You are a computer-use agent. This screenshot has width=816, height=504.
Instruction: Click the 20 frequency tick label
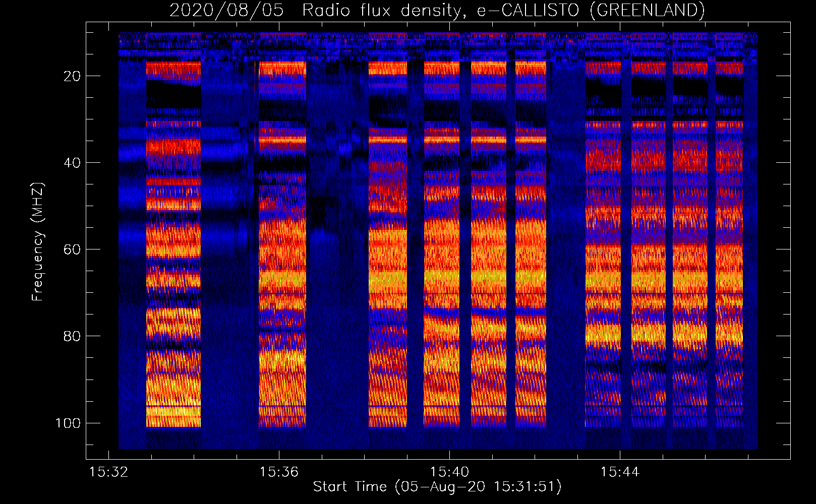point(72,76)
